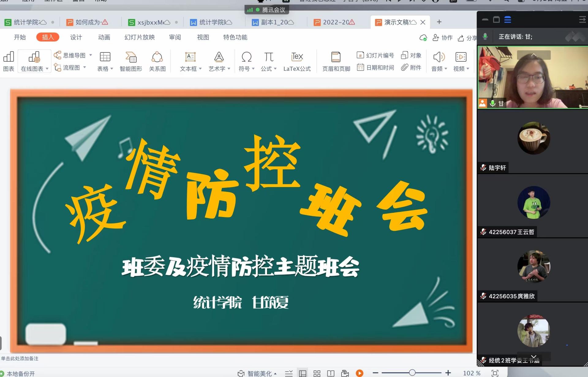
Task: Click fit-to-window icon beside zoom percentage
Action: pyautogui.click(x=495, y=373)
